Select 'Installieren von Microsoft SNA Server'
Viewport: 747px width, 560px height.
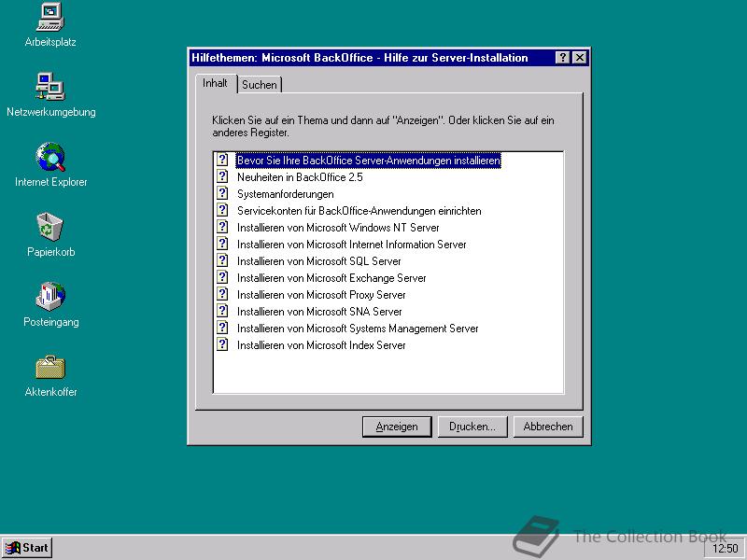[x=319, y=312]
